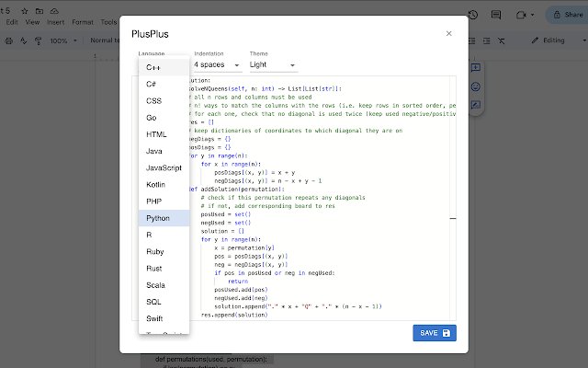Viewport: 588px width, 368px height.
Task: Star the document in Docs
Action: (x=25, y=11)
